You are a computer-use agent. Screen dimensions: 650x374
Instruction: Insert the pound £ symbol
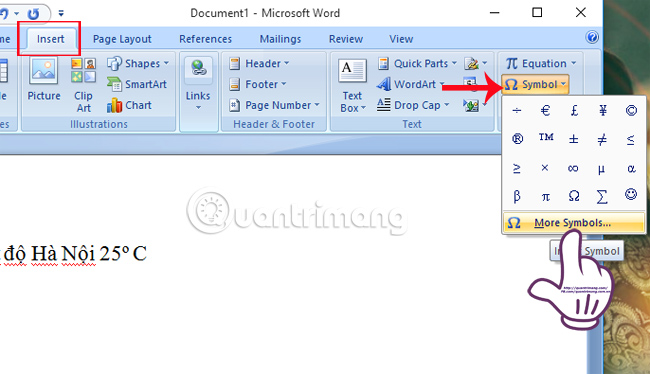[574, 110]
